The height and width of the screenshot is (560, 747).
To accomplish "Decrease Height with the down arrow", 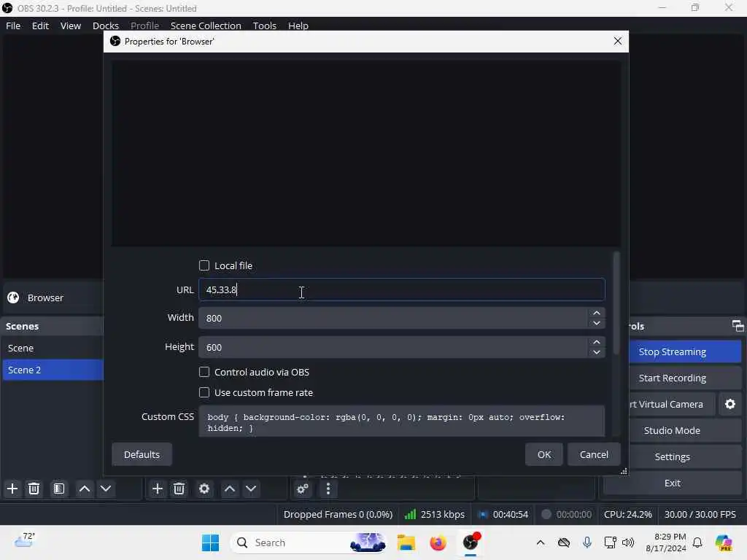I will coord(597,352).
